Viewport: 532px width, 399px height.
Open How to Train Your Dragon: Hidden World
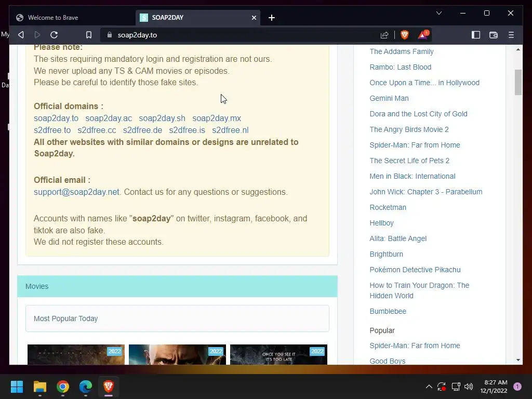point(419,290)
